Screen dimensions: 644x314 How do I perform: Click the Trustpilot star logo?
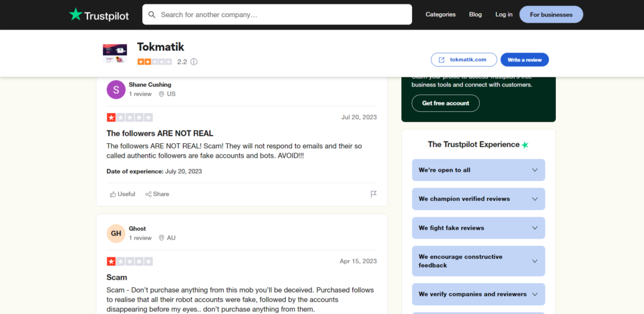75,14
